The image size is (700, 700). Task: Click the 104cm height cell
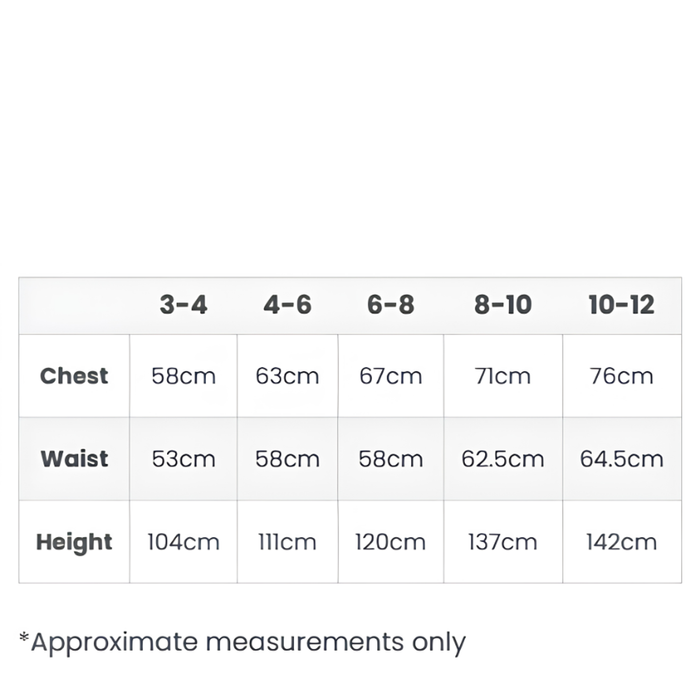click(183, 542)
